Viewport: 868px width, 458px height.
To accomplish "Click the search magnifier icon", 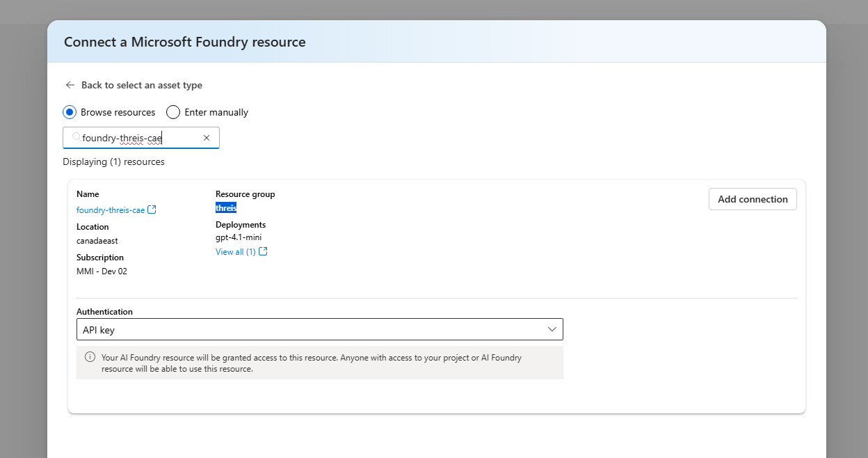I will [76, 137].
